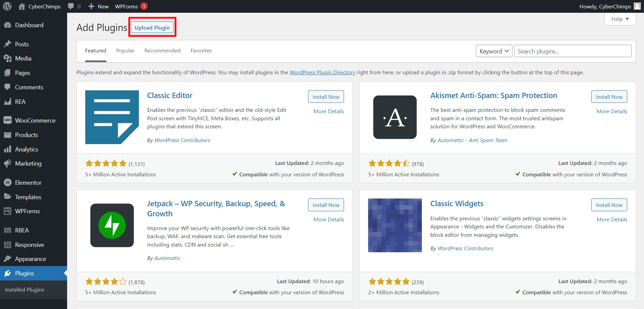Click the WPForms icon in sidebar
Viewport: 644px width, 309px height.
pyautogui.click(x=7, y=211)
